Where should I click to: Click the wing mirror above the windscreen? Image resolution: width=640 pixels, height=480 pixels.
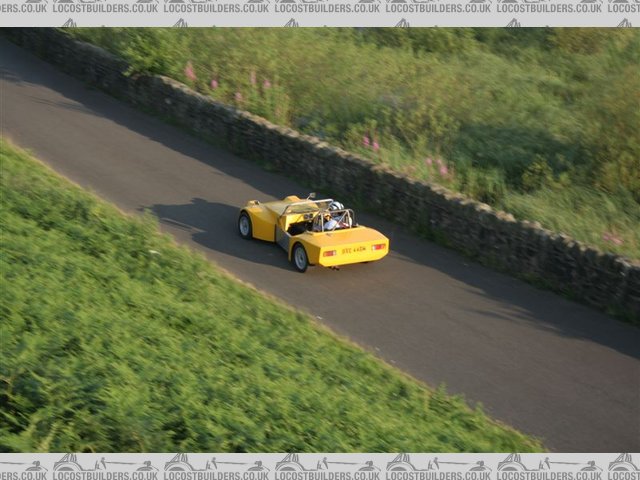tap(311, 197)
